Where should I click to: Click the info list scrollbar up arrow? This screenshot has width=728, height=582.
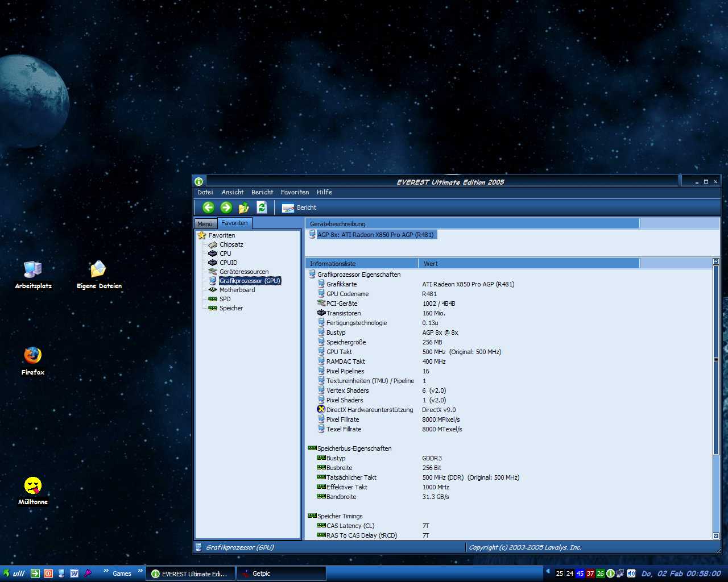point(715,262)
